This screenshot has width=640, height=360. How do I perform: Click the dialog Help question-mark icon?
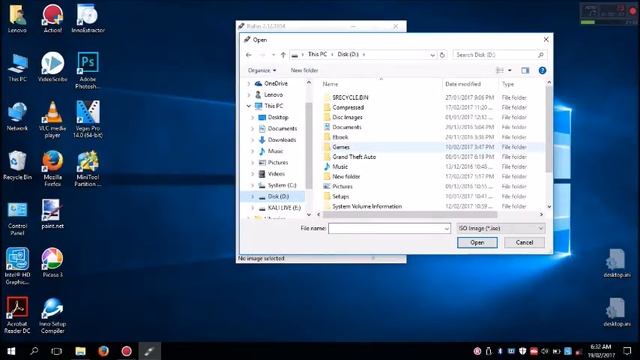point(542,71)
